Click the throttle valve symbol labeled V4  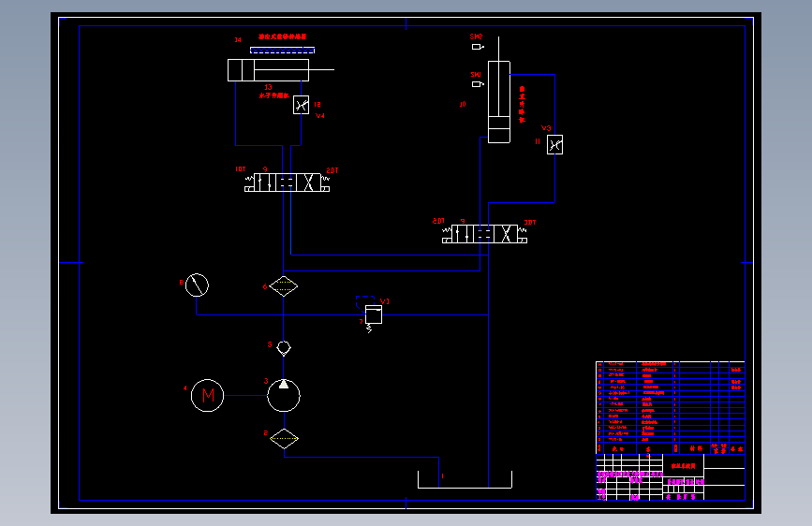(x=301, y=105)
